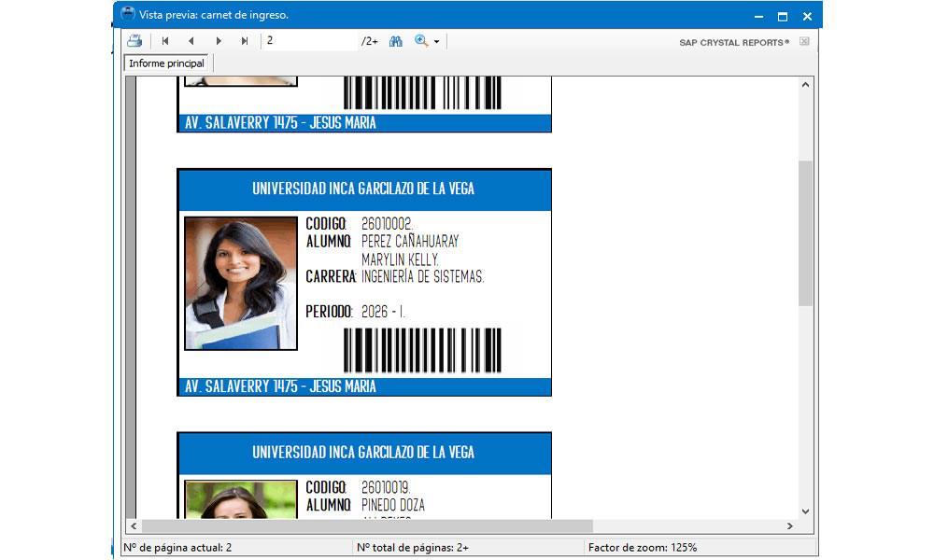Click the photo of Marylin Kelly
The image size is (934, 560).
[x=241, y=284]
